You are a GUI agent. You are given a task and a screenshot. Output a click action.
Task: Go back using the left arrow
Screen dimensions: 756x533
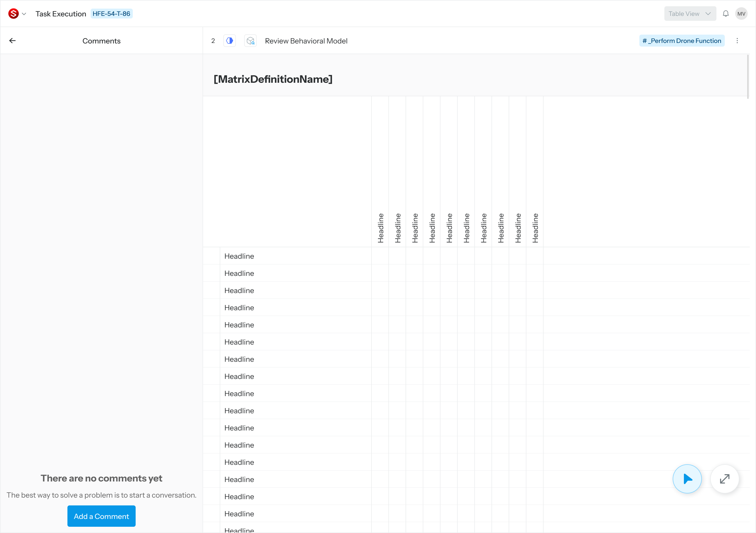coord(12,41)
